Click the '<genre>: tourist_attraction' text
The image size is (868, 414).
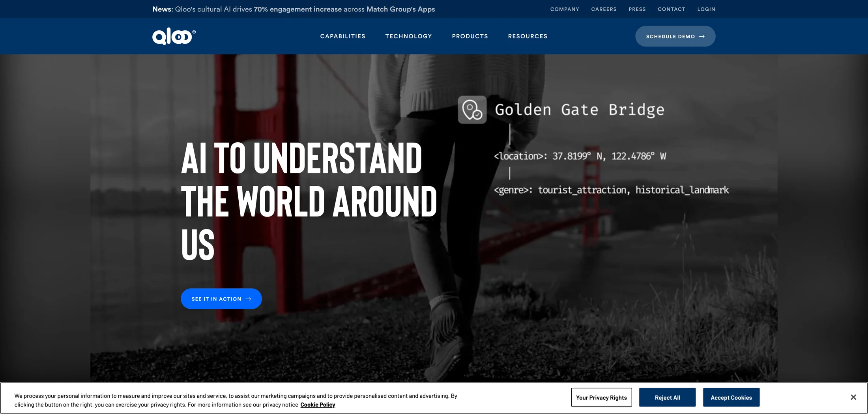point(560,190)
